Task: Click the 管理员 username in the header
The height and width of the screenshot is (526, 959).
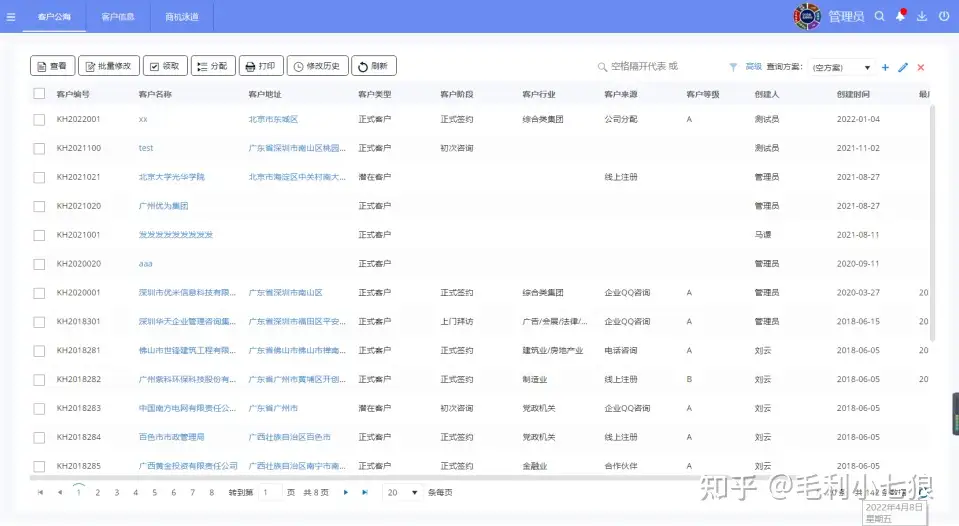Action: click(846, 17)
